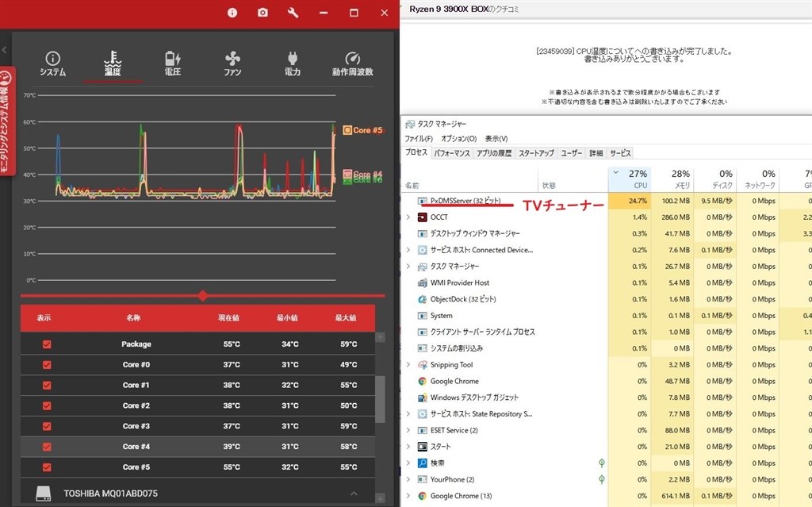Click the Windows デスクトップ ガジェット icon
Screen dimensions: 812x507
[x=422, y=398]
